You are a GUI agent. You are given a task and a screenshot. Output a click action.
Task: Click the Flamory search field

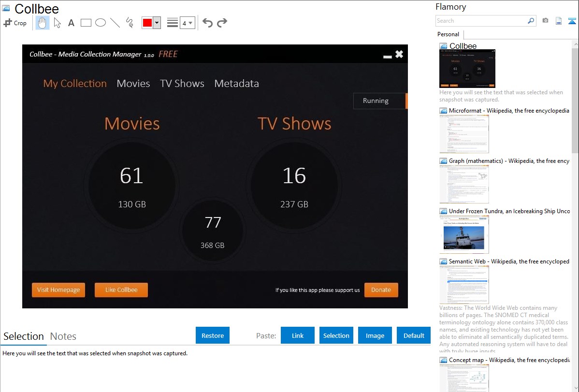tap(481, 21)
